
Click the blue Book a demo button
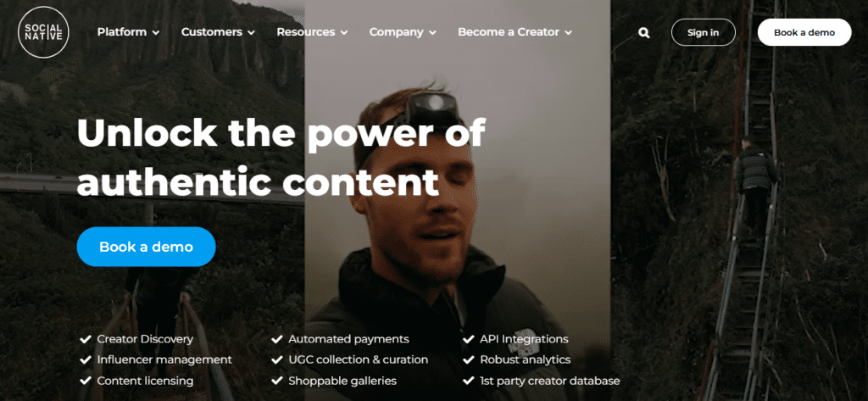click(146, 247)
